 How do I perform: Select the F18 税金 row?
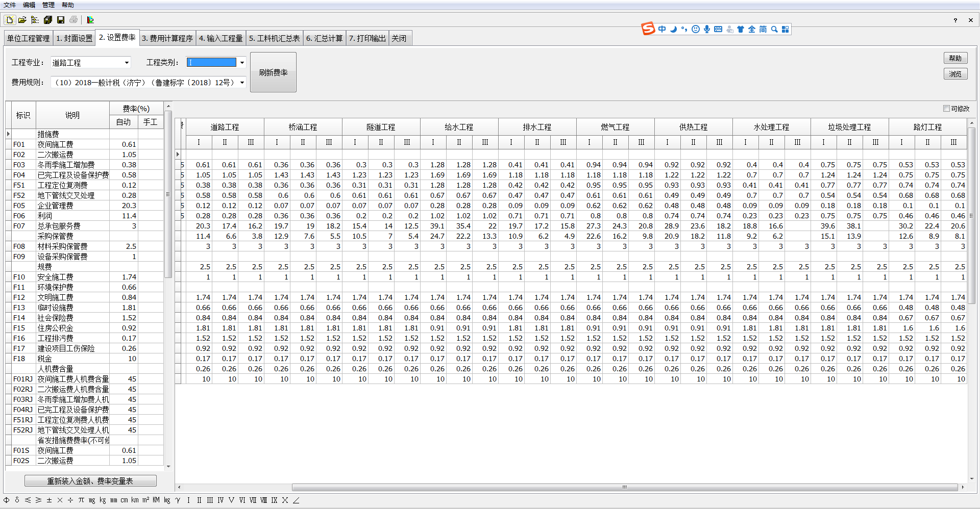pos(85,359)
